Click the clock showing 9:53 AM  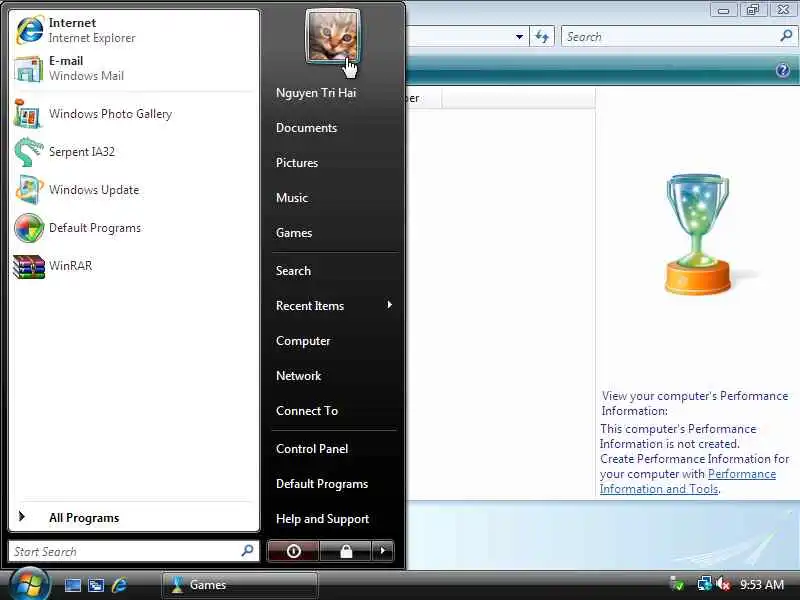click(x=762, y=584)
